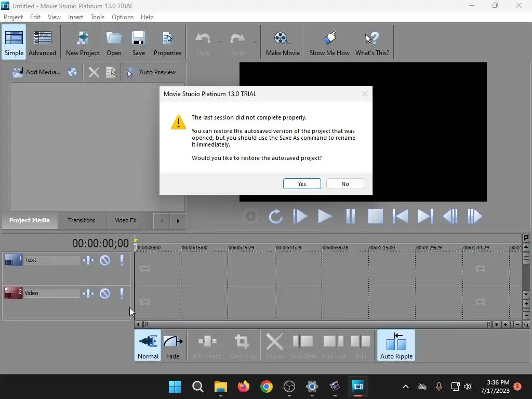
Task: Open the Insert menu
Action: click(x=75, y=17)
